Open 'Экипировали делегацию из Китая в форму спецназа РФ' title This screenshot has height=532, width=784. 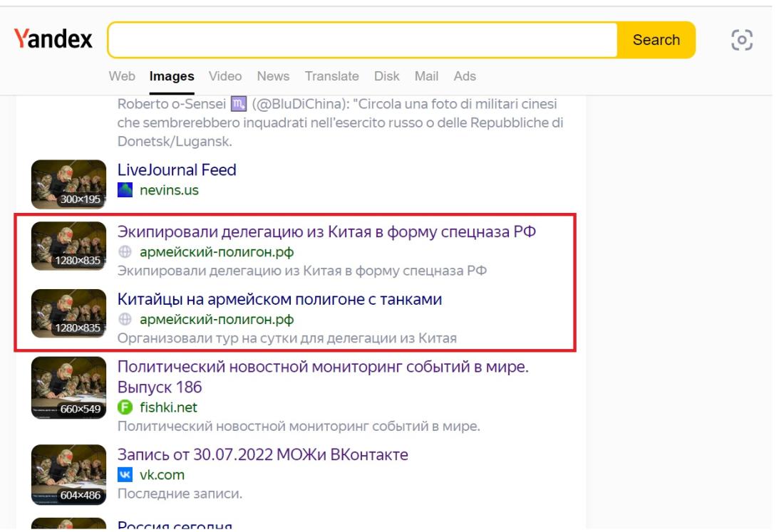click(x=326, y=231)
